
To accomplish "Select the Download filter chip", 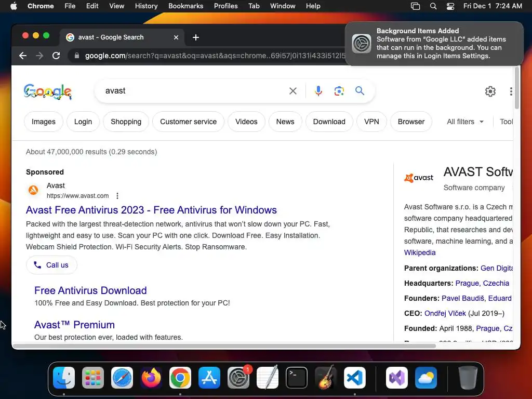I will [x=329, y=122].
